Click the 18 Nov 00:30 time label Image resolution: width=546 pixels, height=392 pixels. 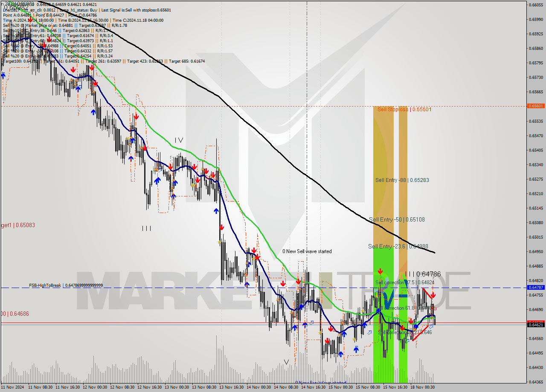click(x=423, y=387)
